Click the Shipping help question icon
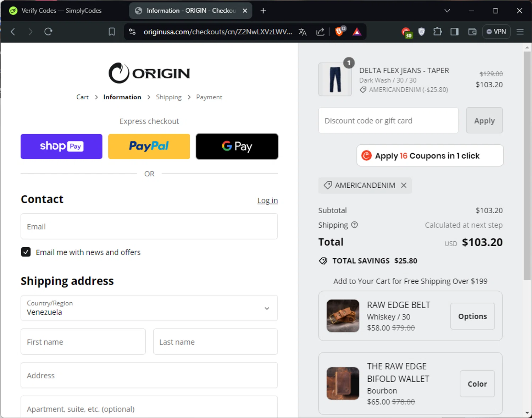 pos(355,225)
